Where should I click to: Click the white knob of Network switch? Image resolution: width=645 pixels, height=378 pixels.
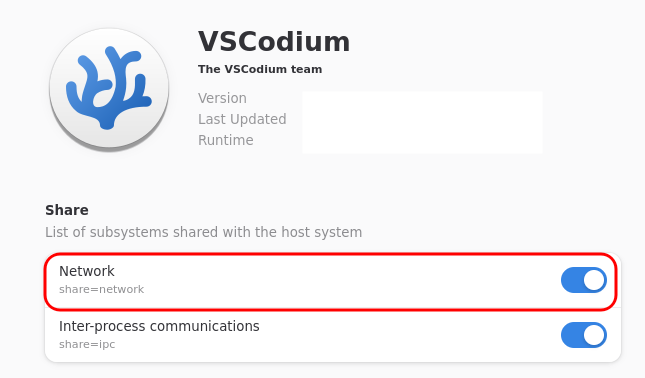pos(594,280)
